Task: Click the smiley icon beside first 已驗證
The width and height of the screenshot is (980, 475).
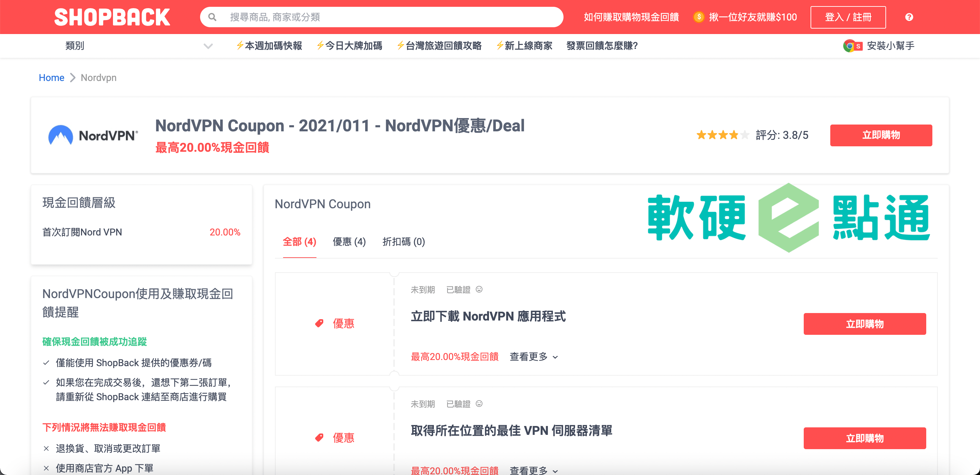Action: [479, 290]
